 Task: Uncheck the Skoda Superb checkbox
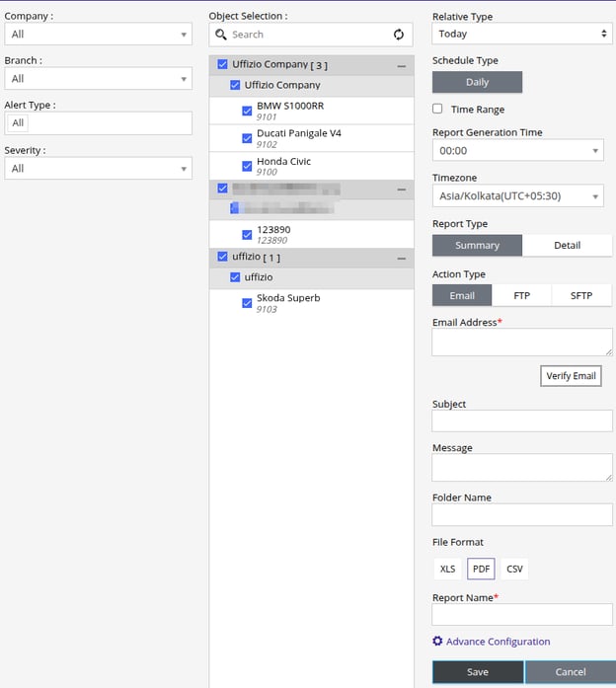coord(247,303)
